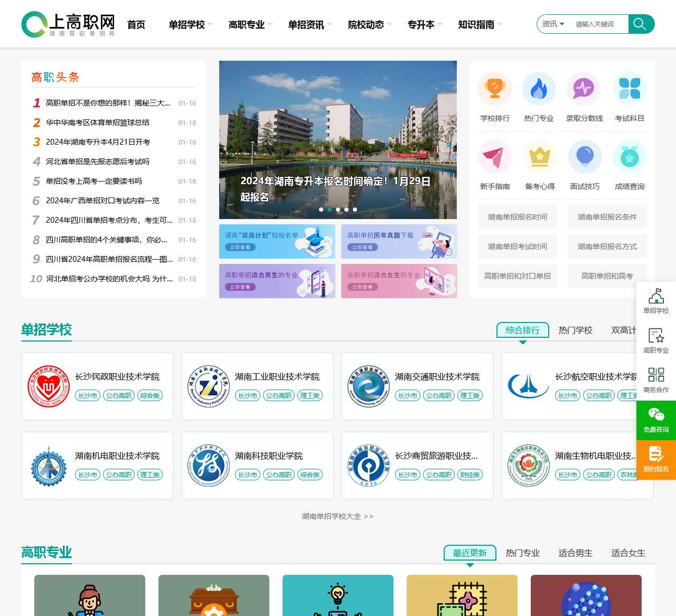
Task: Open the 面试技巧 lightbulb icon
Action: coord(585,157)
